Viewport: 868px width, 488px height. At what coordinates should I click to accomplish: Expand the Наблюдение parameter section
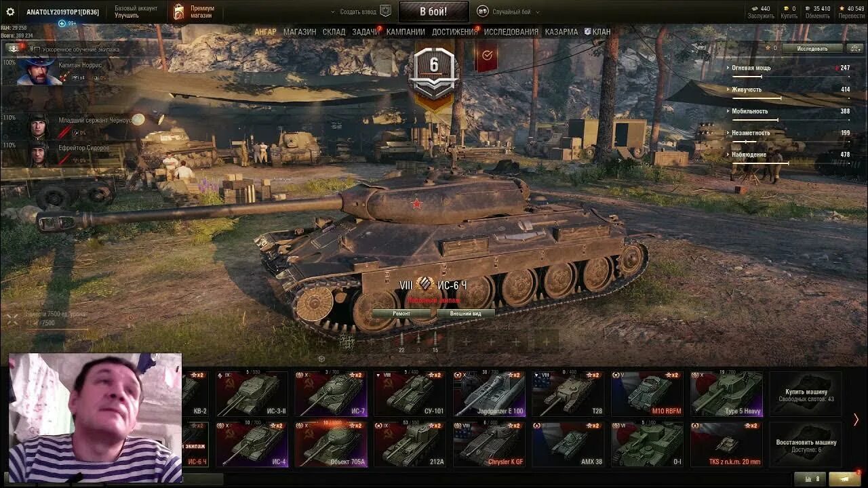click(x=787, y=155)
